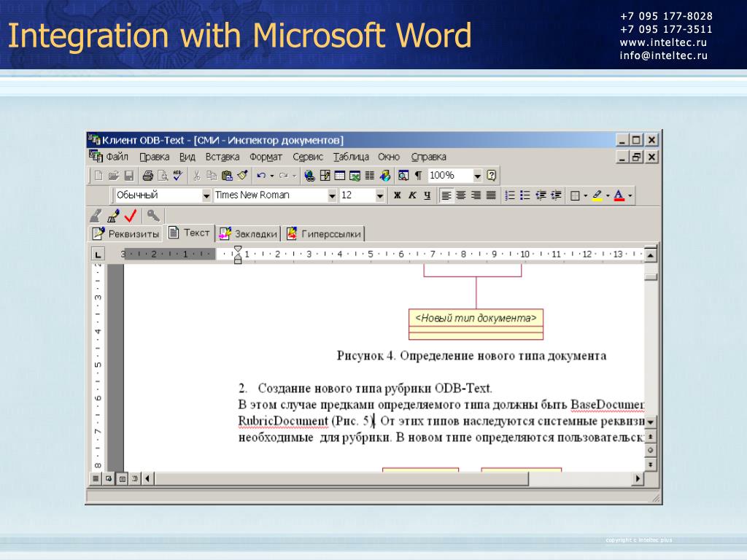Click the Save diskette icon
Image resolution: width=747 pixels, height=560 pixels.
[128, 176]
